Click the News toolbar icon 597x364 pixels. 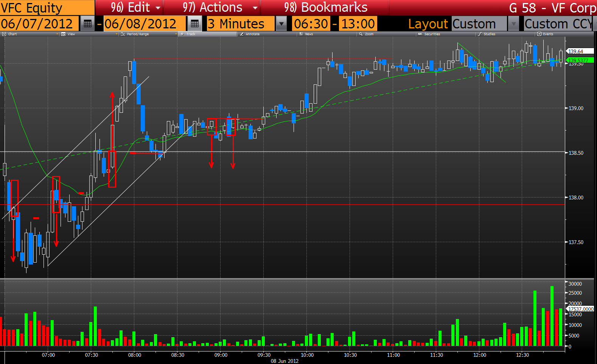pos(301,34)
